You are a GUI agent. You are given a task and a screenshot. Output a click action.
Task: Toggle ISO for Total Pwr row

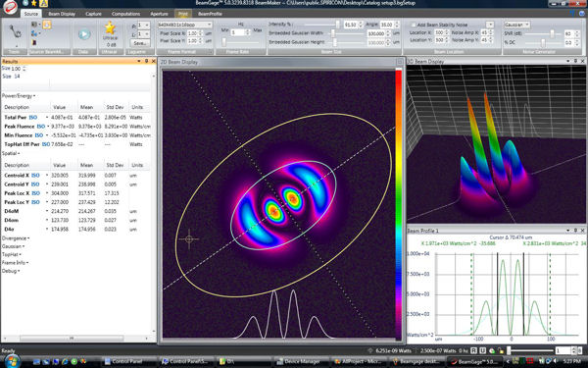click(33, 117)
